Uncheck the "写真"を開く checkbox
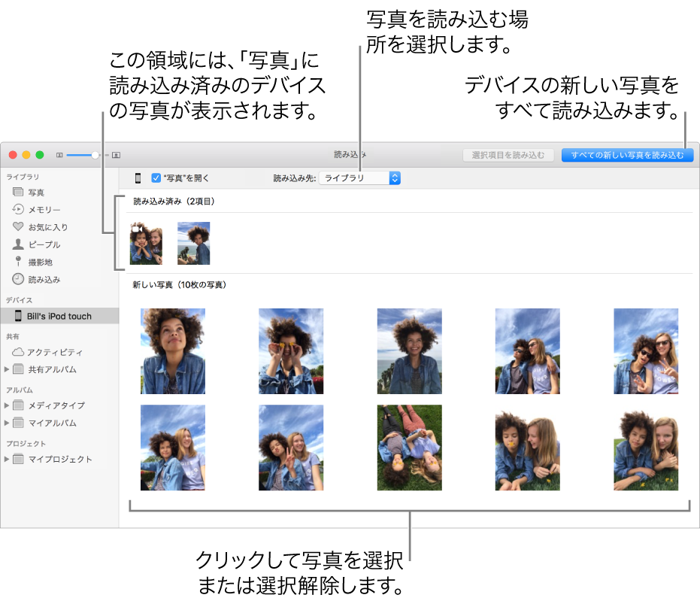Screen dimensions: 700x604 pos(156,178)
